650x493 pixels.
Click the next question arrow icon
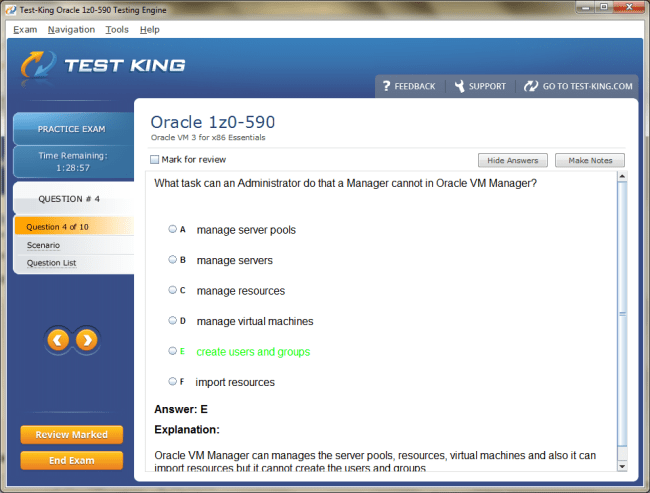[87, 340]
